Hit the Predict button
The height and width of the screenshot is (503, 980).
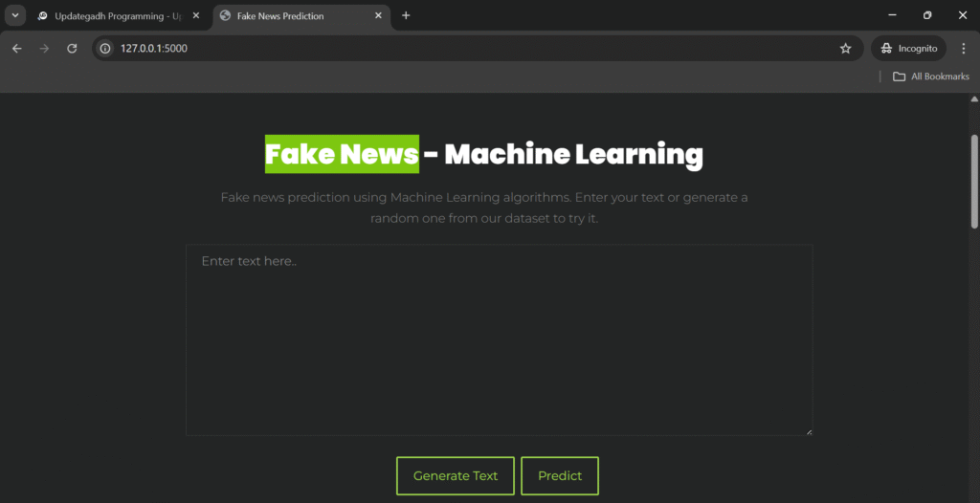(x=560, y=475)
